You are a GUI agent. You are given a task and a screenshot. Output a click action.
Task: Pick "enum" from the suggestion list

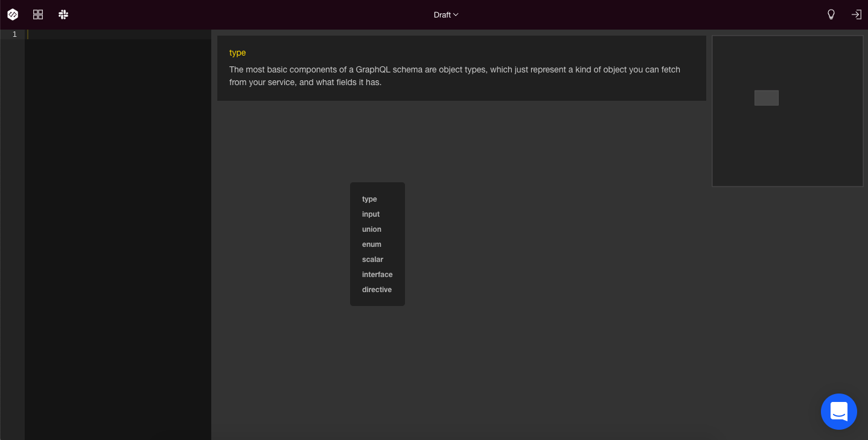pyautogui.click(x=372, y=244)
